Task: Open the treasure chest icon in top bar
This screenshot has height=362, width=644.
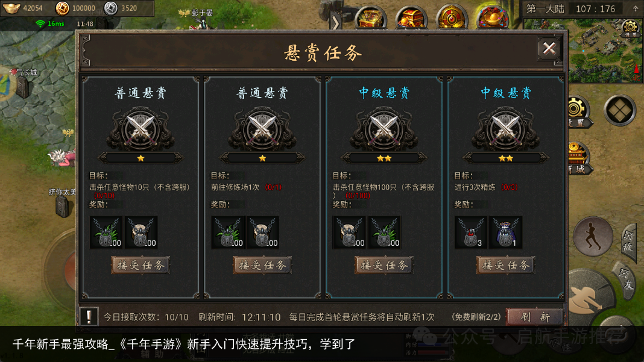Action: (370, 17)
